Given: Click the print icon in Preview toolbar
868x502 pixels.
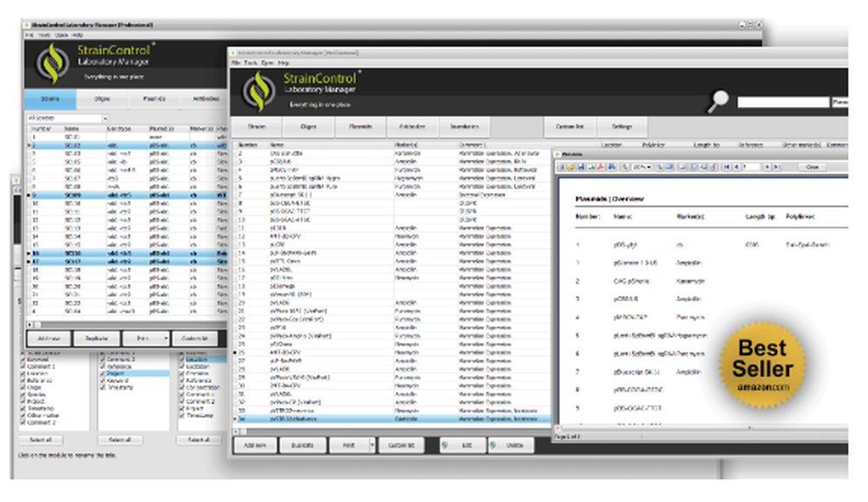Looking at the screenshot, I should coord(590,167).
